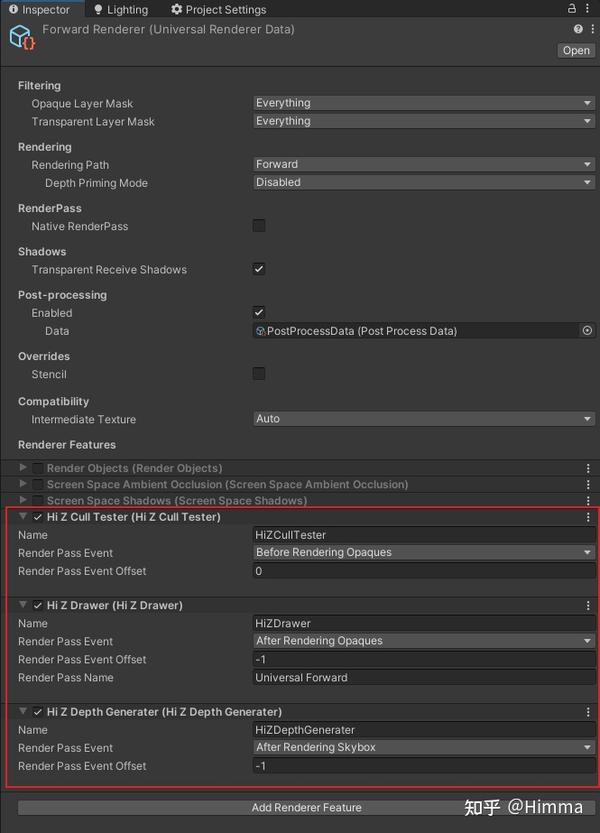Click the Universal Renderer Data asset icon

(22, 38)
